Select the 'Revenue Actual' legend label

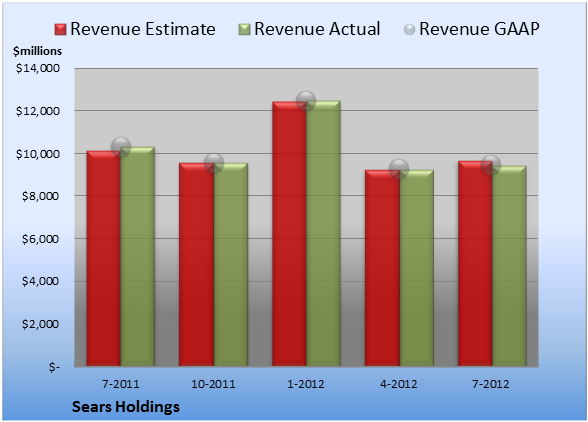click(317, 29)
